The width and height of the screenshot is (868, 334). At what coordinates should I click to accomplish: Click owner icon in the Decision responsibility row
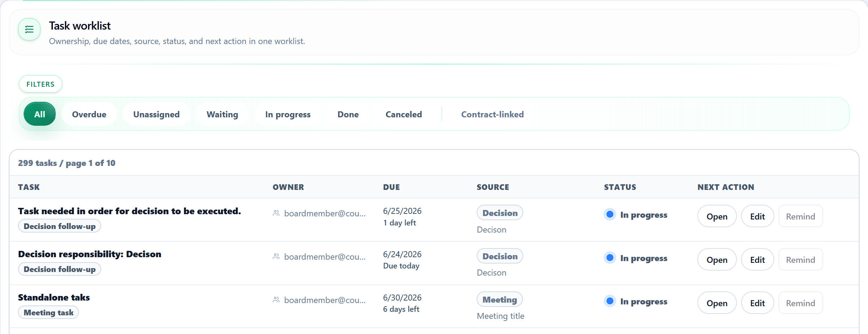[276, 256]
